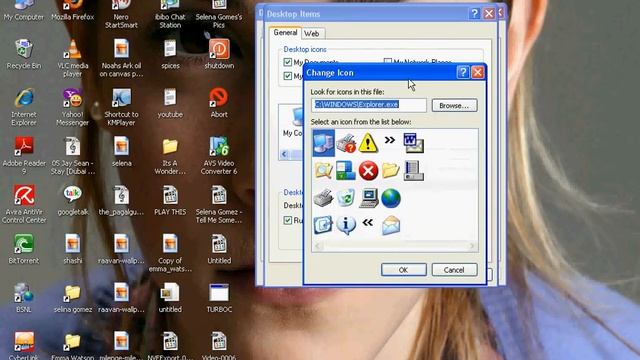The width and height of the screenshot is (640, 360).
Task: Click the red shutdown desktop shortcut
Action: click(219, 54)
